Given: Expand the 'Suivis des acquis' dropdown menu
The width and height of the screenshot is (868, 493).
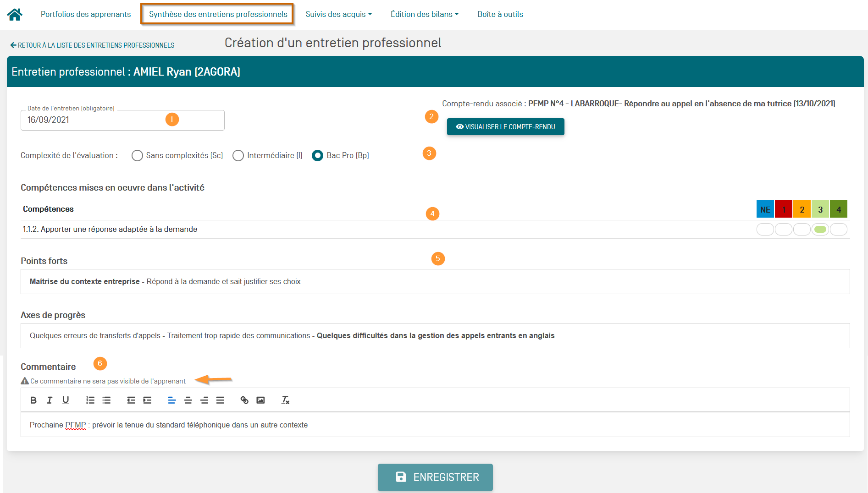Looking at the screenshot, I should coord(338,14).
